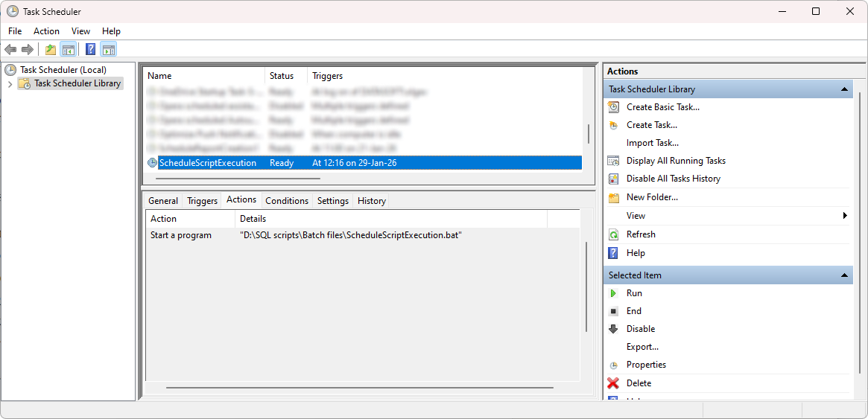The height and width of the screenshot is (419, 868).
Task: Select the Start a program action row
Action: [x=363, y=235]
